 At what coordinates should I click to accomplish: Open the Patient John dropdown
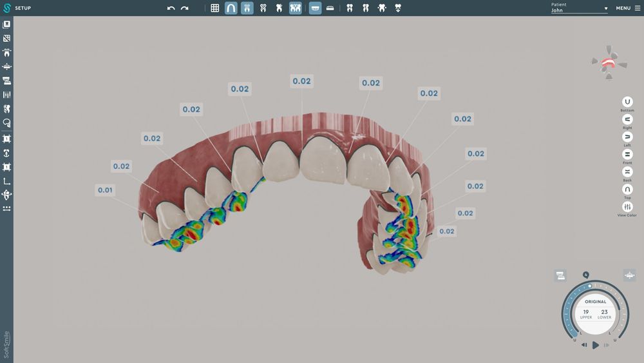tap(579, 8)
